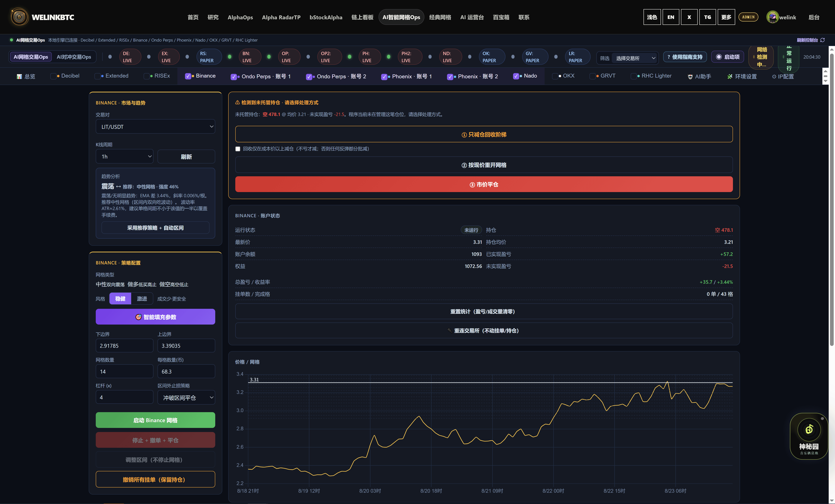
Task: Choose ② 按现价重开网格
Action: [484, 165]
